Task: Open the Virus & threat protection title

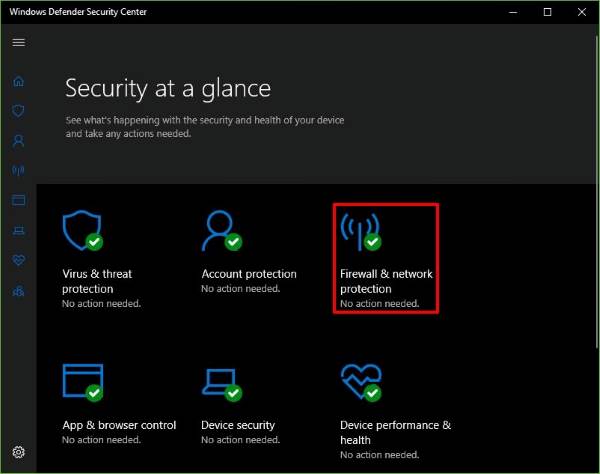Action: click(x=97, y=281)
